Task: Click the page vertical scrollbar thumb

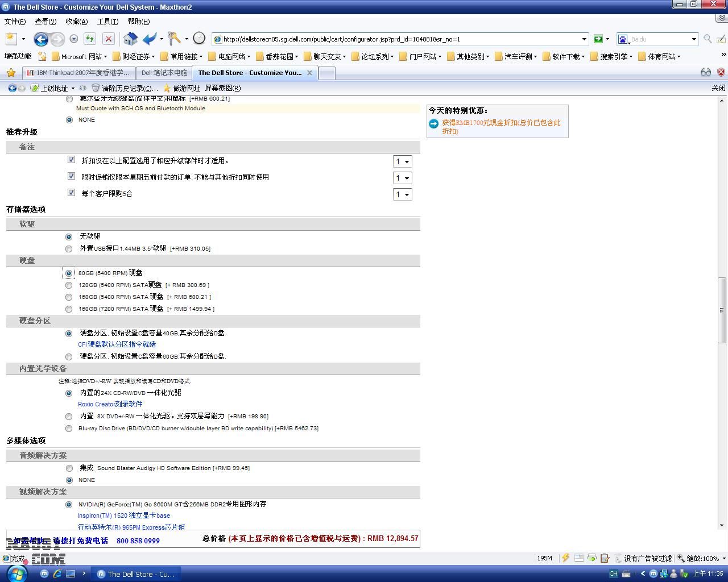Action: pyautogui.click(x=722, y=310)
